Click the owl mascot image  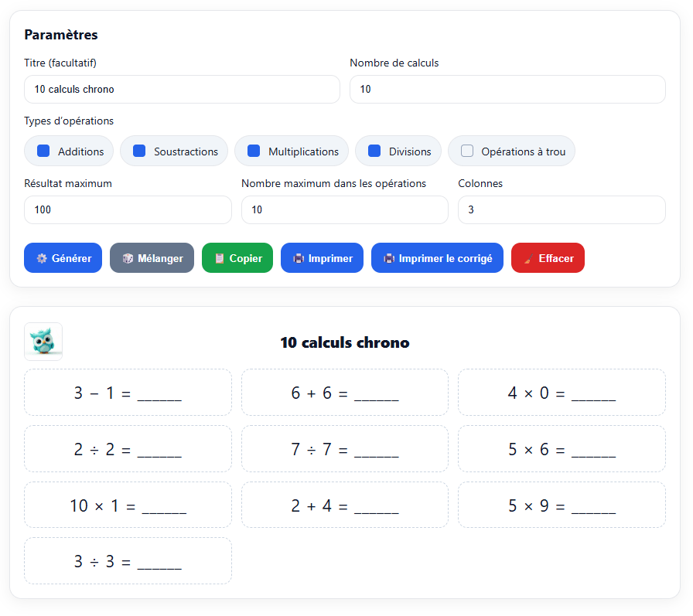click(x=43, y=342)
